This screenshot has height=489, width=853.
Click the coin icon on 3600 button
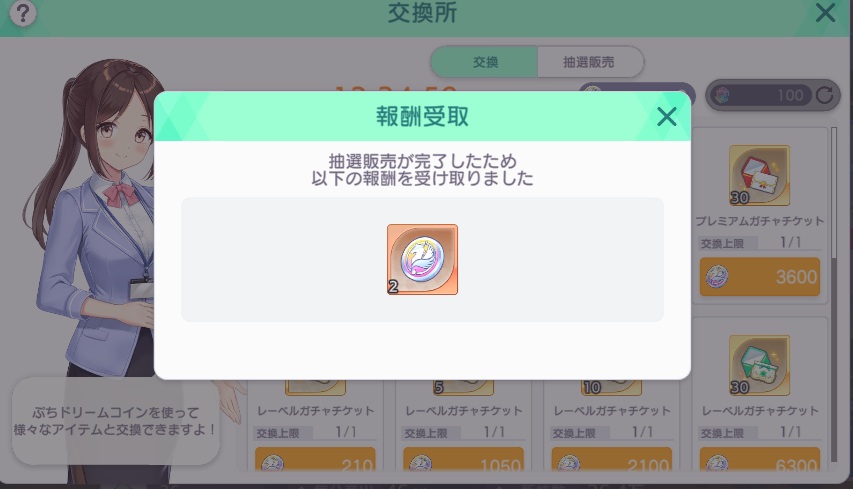[x=717, y=277]
